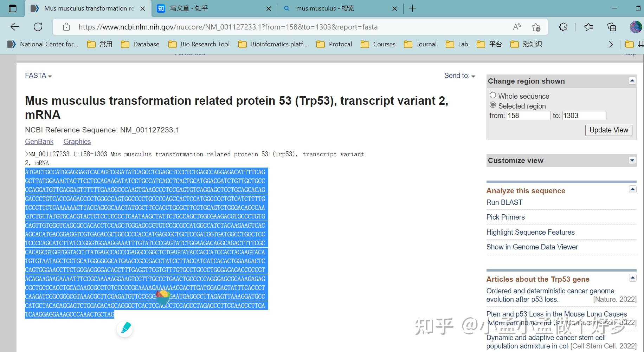This screenshot has width=644, height=352.
Task: Click the Update View button
Action: pos(608,130)
